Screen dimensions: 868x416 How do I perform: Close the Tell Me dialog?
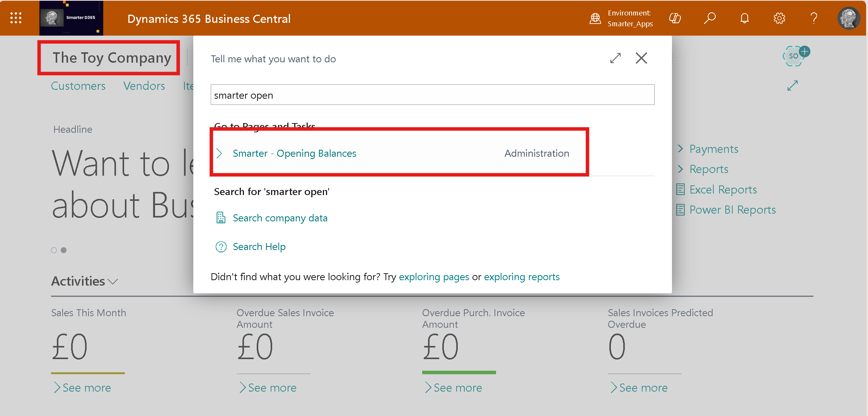641,58
